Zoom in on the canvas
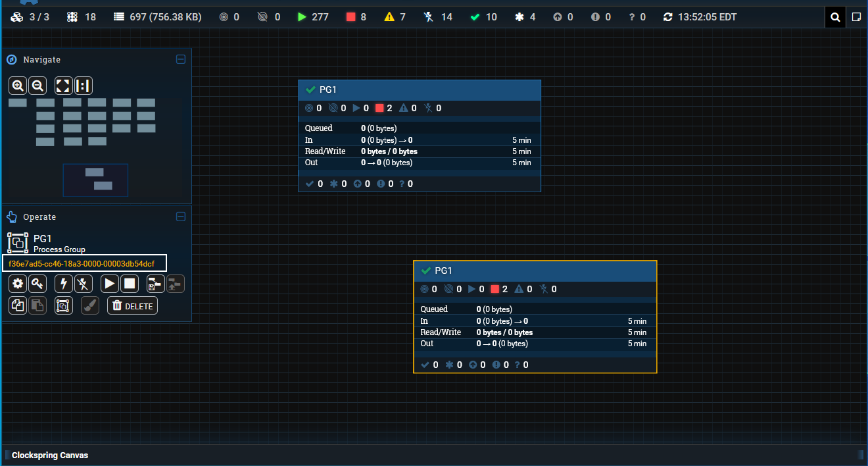 click(x=18, y=86)
